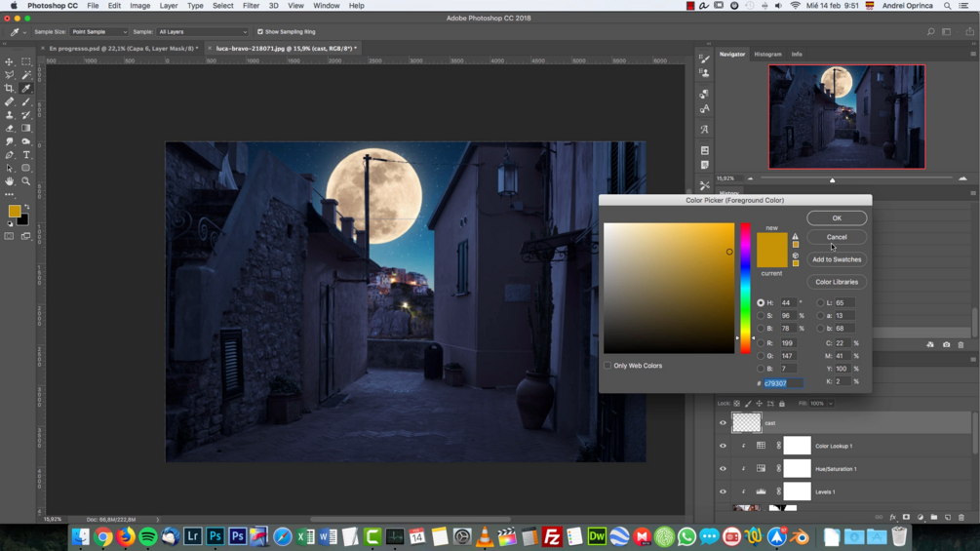
Task: Hide the Levels 1 layer
Action: coord(724,492)
